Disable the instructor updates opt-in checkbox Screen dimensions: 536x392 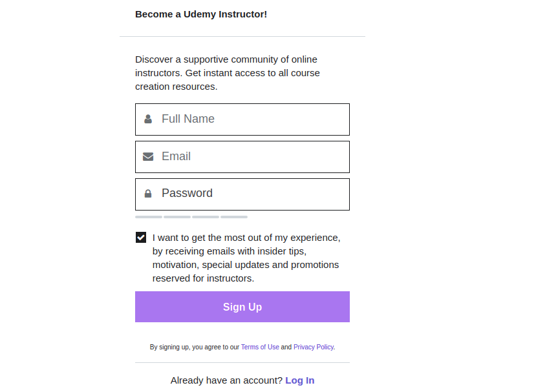tap(140, 237)
